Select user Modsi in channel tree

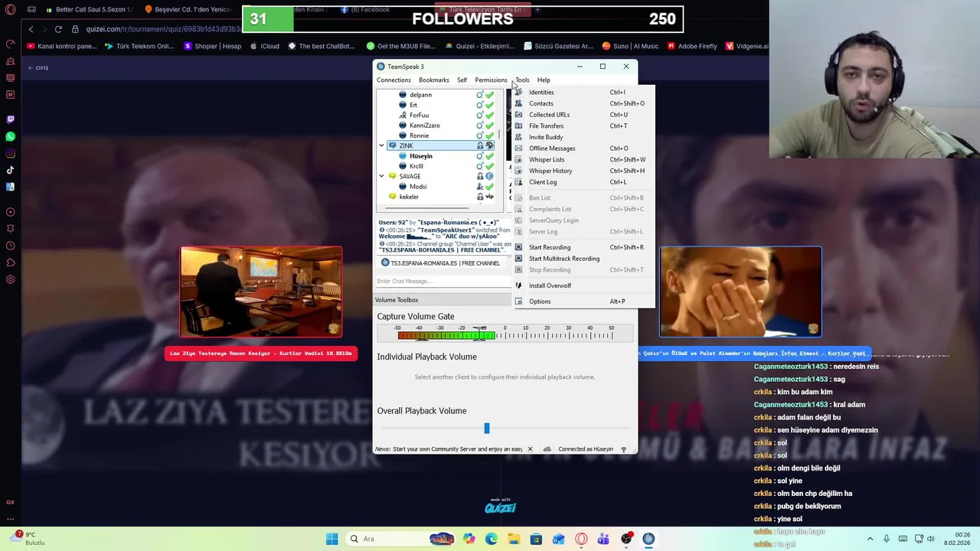418,187
